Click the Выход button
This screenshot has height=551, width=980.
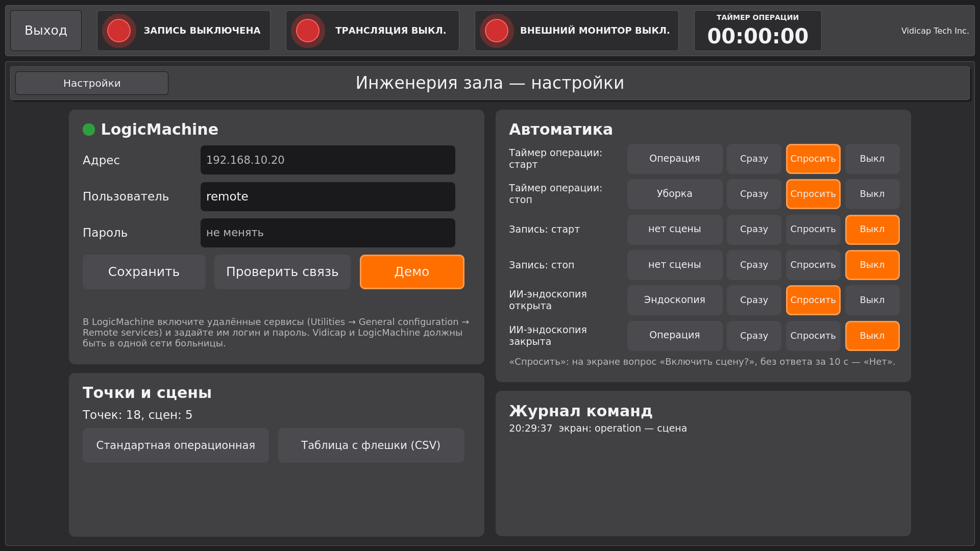[x=46, y=31]
